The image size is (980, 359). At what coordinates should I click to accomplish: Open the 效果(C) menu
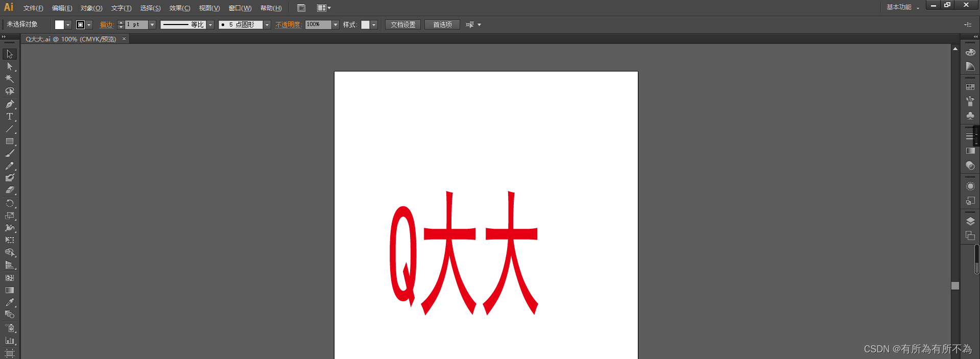[180, 8]
